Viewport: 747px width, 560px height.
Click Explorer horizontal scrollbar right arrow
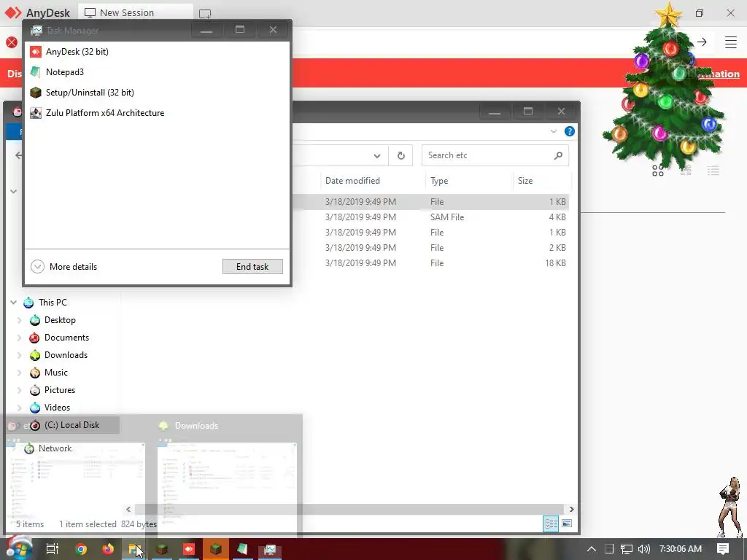click(x=571, y=509)
